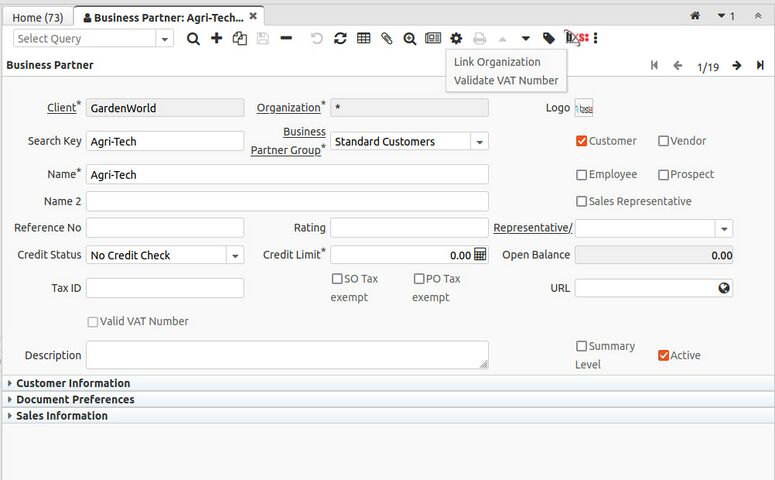
Task: Create a new record with plus icon
Action: tap(216, 38)
